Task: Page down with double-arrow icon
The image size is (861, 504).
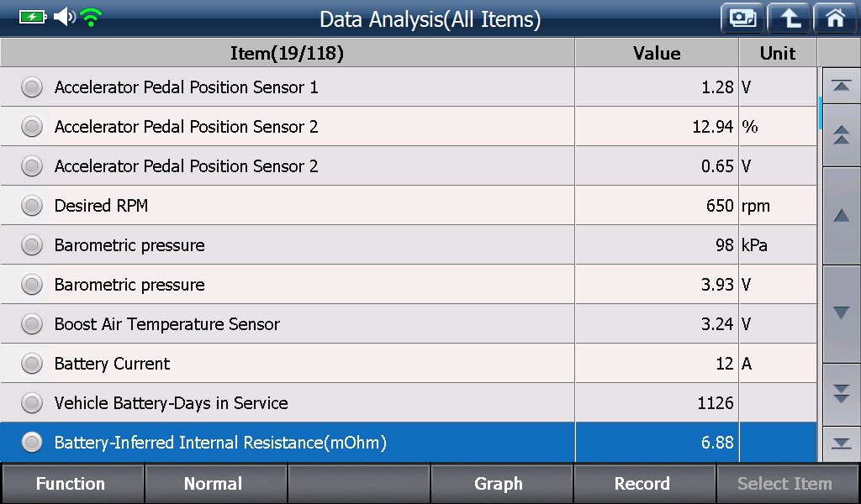Action: click(x=841, y=394)
